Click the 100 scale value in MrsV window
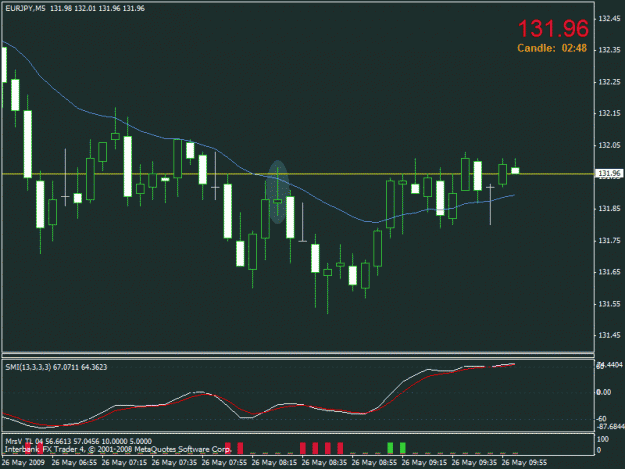This screenshot has height=469, width=625. click(x=603, y=439)
